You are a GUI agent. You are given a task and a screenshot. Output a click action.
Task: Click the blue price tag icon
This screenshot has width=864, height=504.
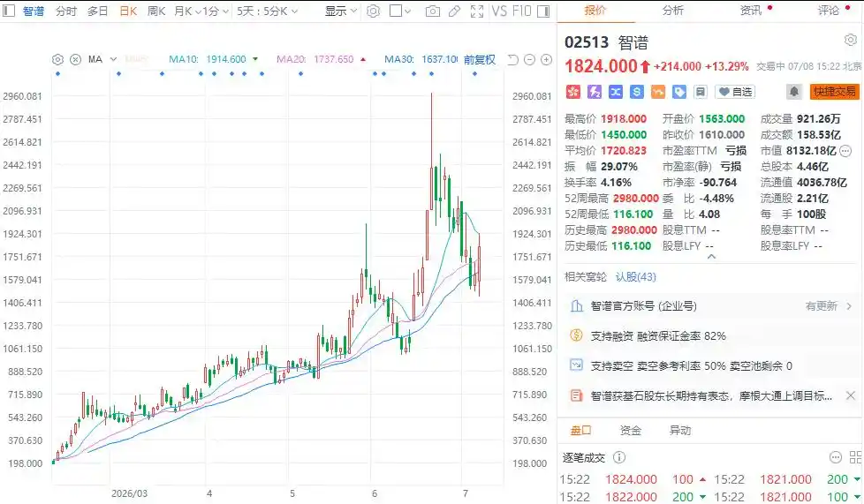[x=678, y=92]
